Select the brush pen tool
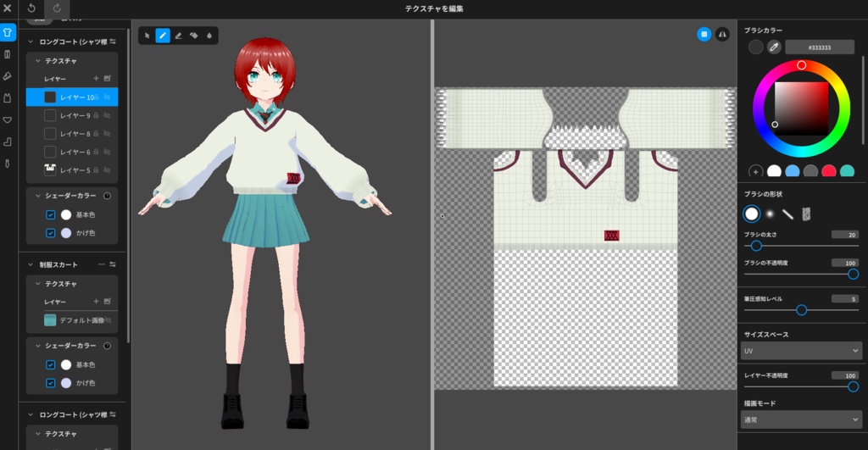Viewport: 868px width, 450px height. tap(163, 36)
